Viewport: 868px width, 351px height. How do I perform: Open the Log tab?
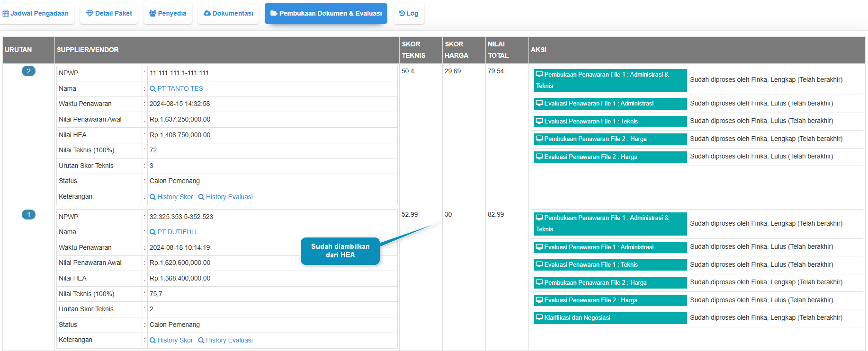[409, 13]
